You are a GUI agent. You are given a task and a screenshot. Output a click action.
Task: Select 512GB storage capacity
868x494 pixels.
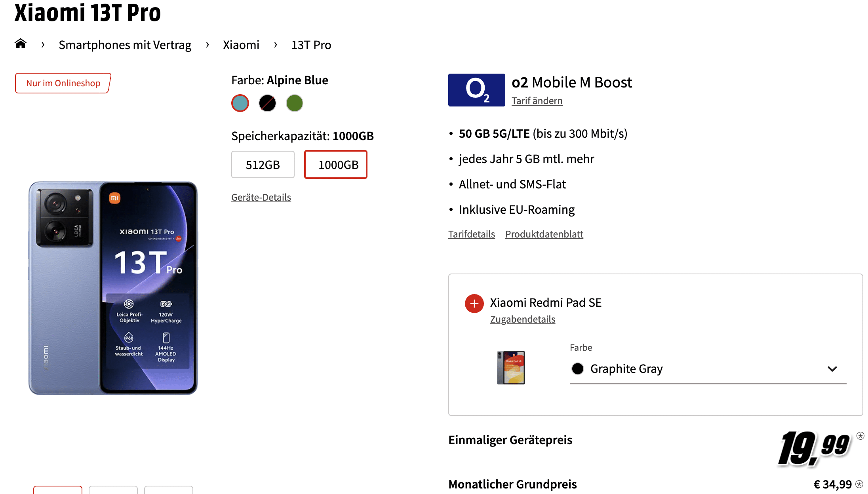tap(263, 165)
